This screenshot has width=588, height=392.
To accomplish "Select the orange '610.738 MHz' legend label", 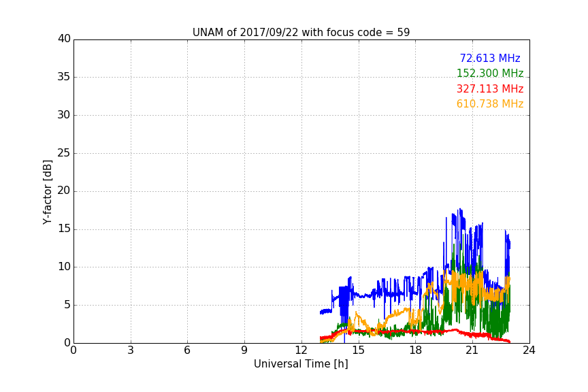I will pyautogui.click(x=490, y=104).
